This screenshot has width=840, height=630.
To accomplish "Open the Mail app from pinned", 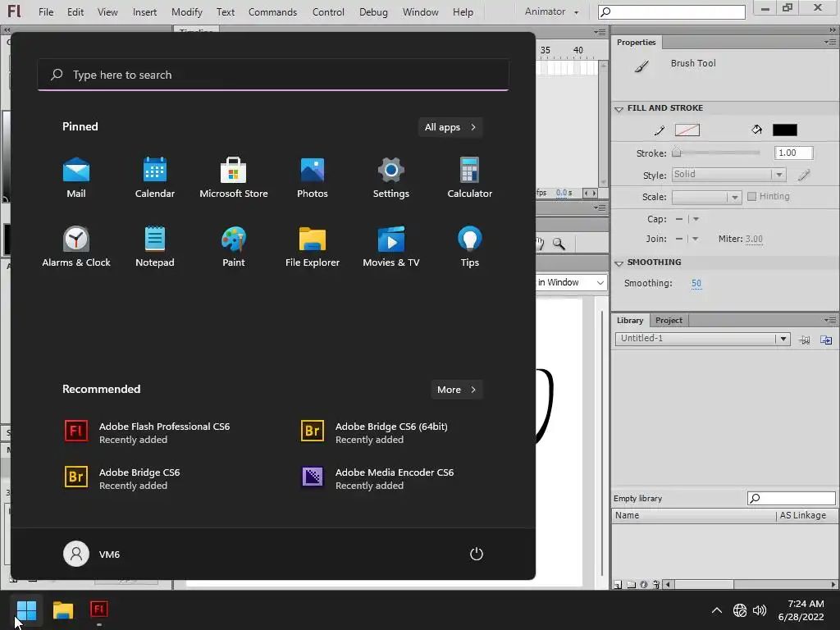I will tap(76, 178).
